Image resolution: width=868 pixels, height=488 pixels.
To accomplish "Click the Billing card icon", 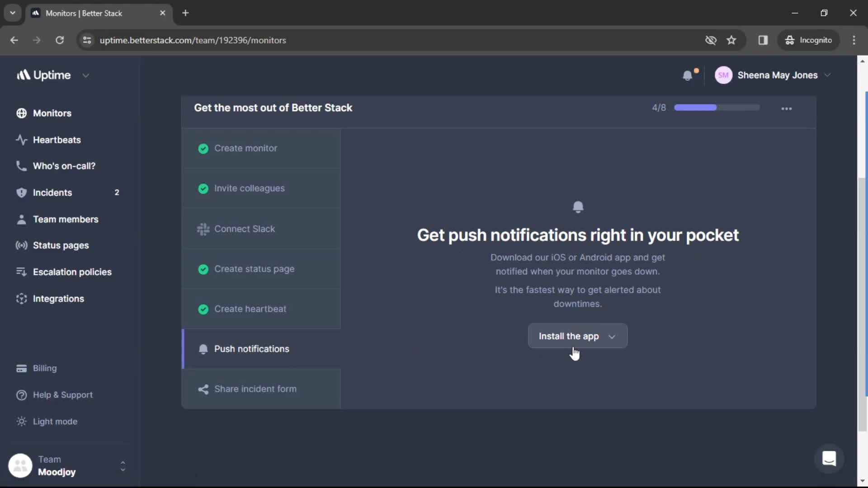I will pyautogui.click(x=21, y=368).
